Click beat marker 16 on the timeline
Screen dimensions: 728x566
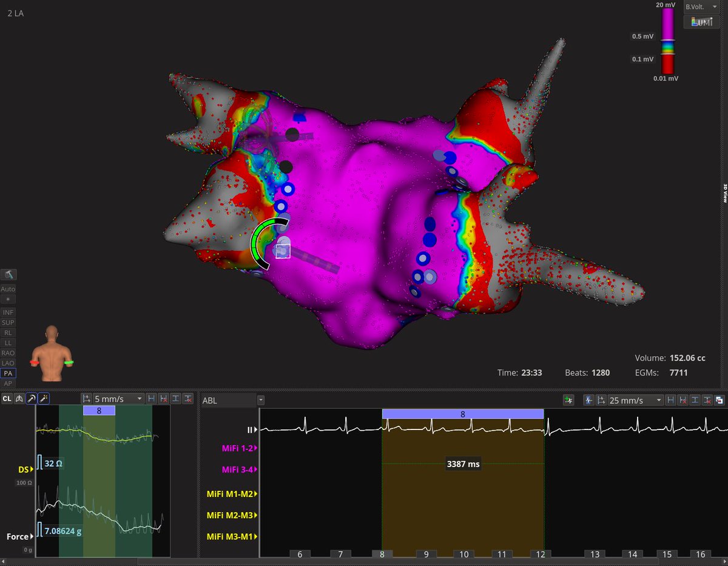click(x=700, y=554)
